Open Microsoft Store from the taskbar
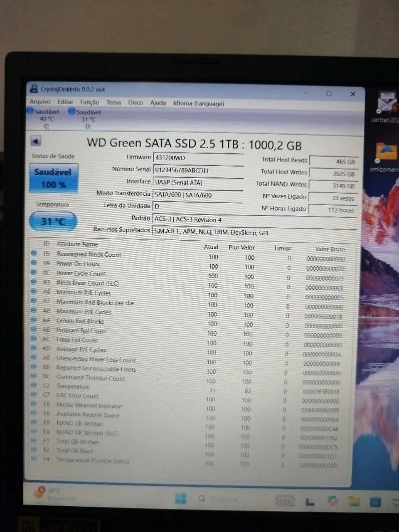The width and height of the screenshot is (399, 532). (375, 502)
